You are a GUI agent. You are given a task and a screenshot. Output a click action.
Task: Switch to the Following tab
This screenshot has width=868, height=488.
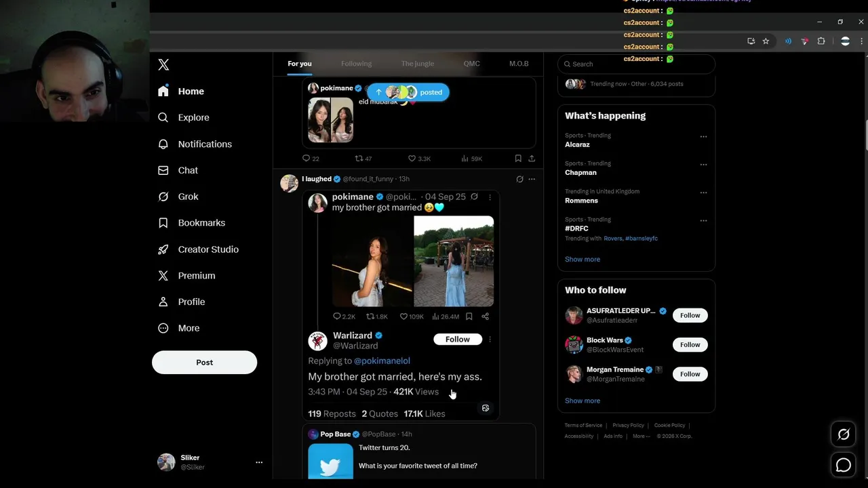[356, 64]
